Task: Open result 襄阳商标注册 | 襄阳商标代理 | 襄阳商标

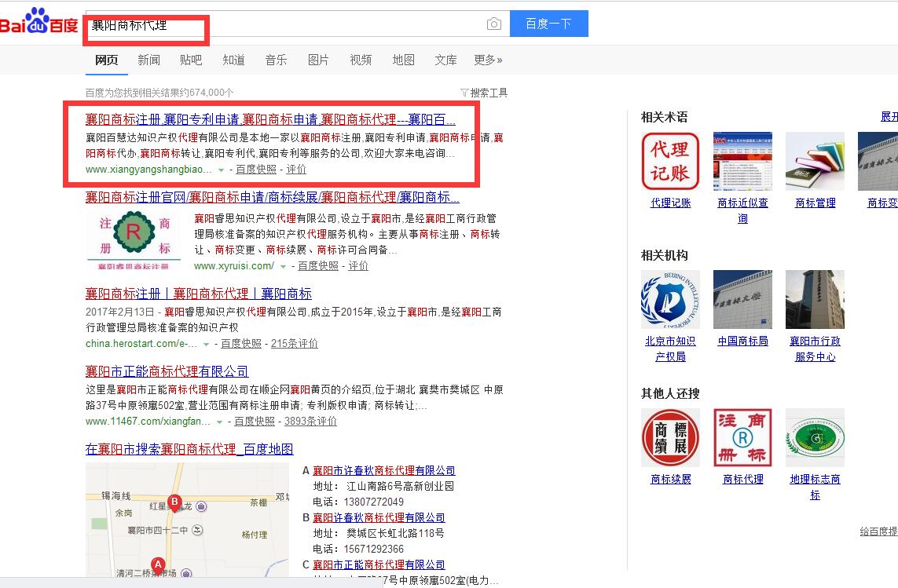Action: (x=198, y=294)
